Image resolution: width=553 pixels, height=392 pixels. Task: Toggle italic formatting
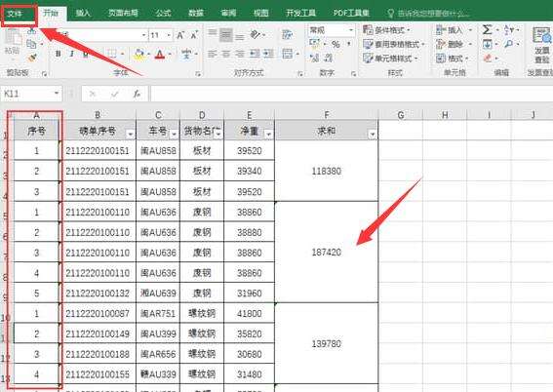71,54
